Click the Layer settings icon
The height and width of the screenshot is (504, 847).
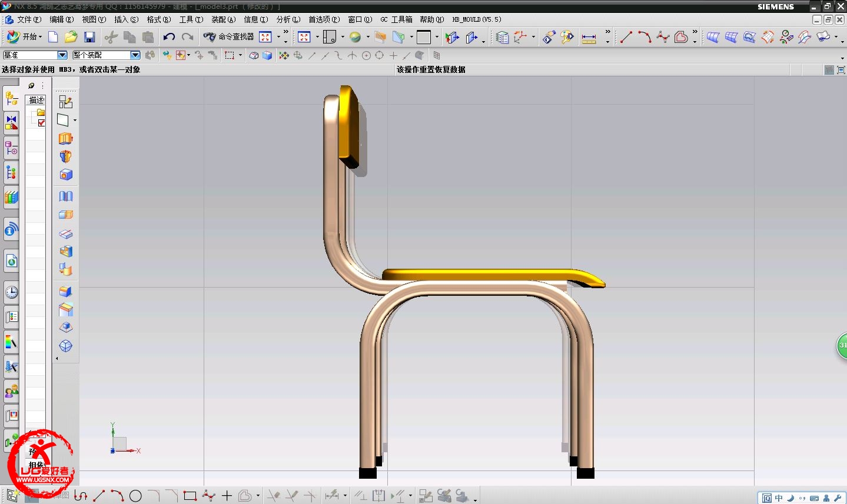click(x=502, y=38)
